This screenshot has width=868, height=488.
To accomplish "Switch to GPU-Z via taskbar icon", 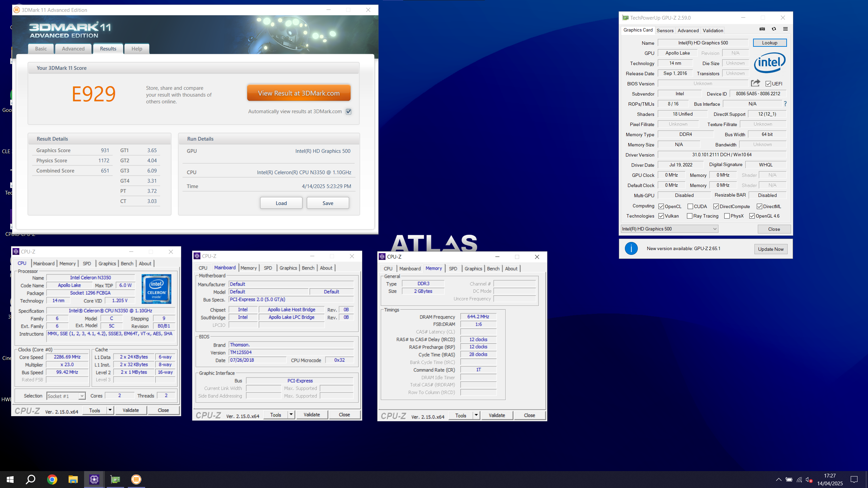I will (x=115, y=480).
